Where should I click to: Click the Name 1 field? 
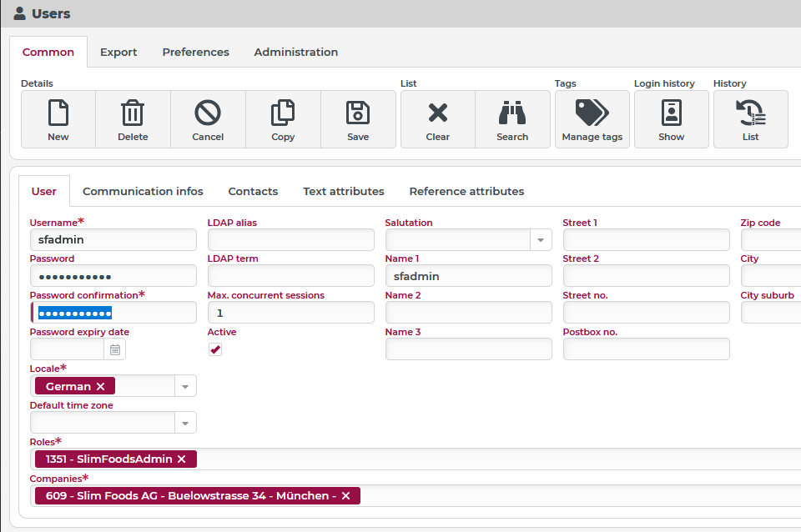coord(468,276)
